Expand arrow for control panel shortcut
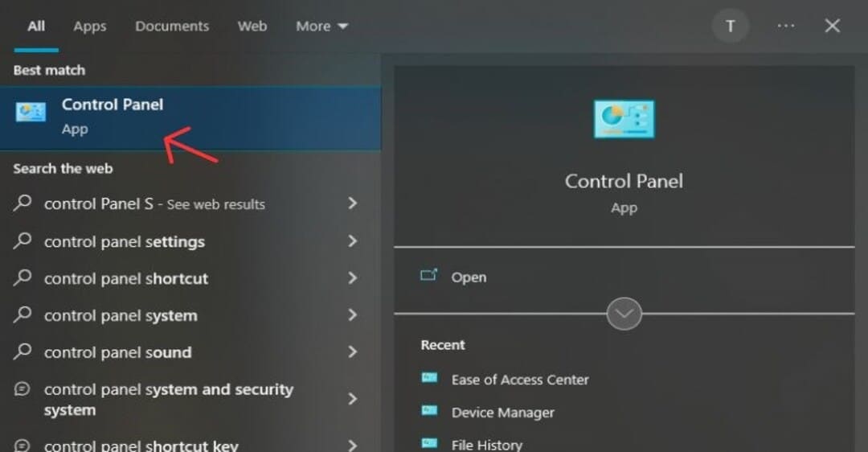The width and height of the screenshot is (868, 452). pos(352,278)
